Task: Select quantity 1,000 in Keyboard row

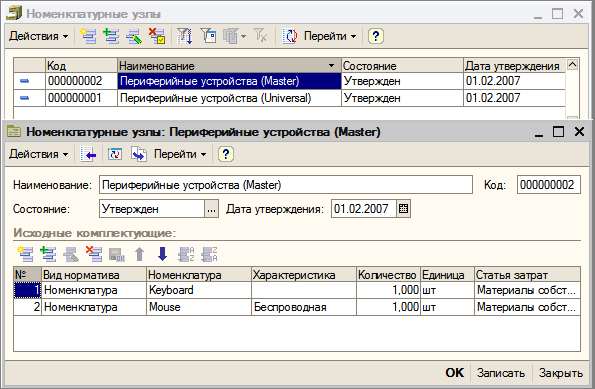Action: pyautogui.click(x=388, y=290)
